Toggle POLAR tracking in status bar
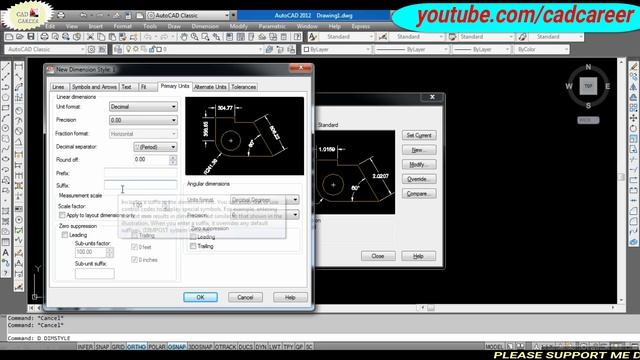This screenshot has height=360, width=640. pos(157,347)
